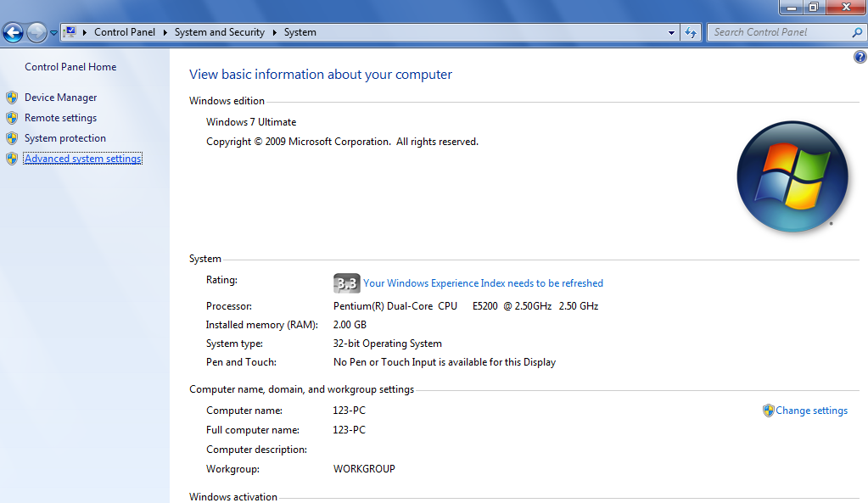Click the 2.00 GB installed memory value
The height and width of the screenshot is (503, 868).
[x=350, y=325]
